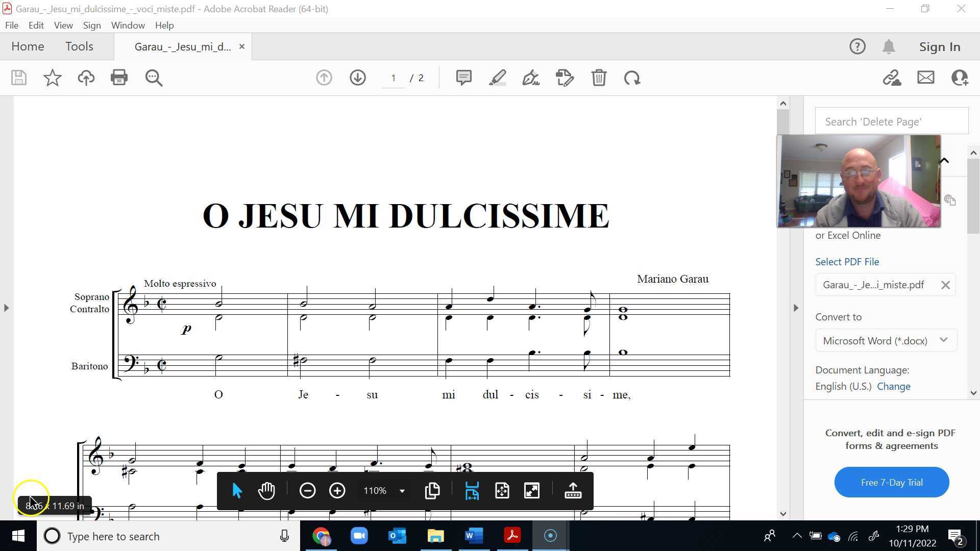This screenshot has height=551, width=980.
Task: Add a sticky note comment
Action: coord(463,78)
